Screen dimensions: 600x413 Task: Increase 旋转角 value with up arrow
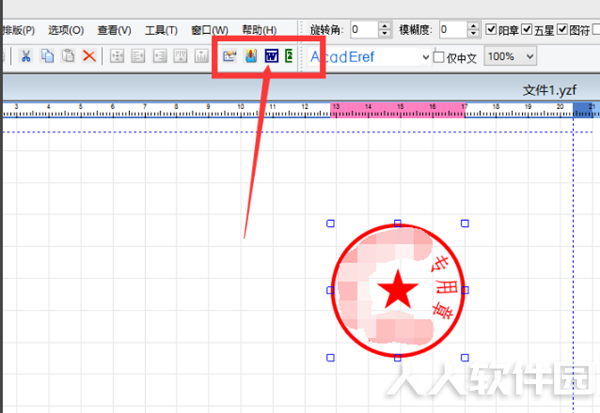tap(385, 25)
